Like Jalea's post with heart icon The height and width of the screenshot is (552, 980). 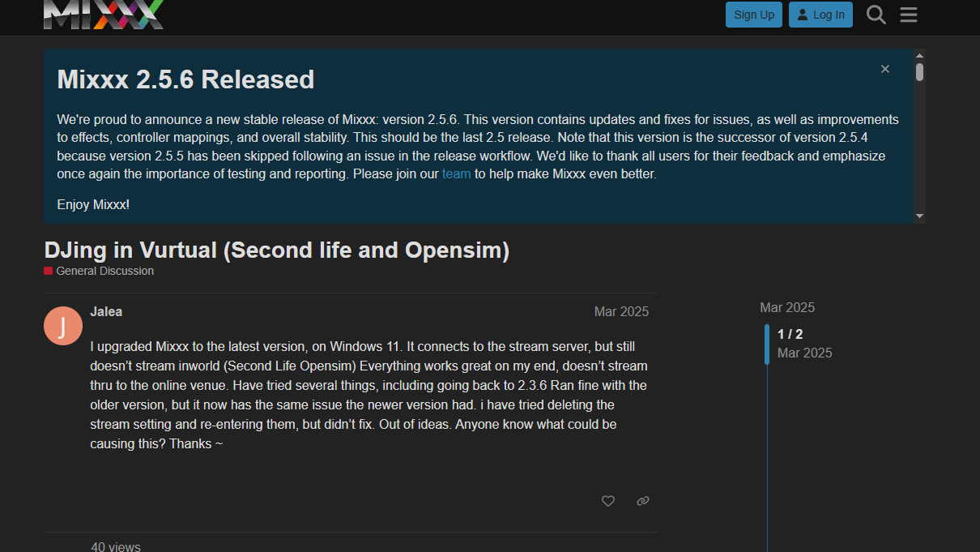608,501
